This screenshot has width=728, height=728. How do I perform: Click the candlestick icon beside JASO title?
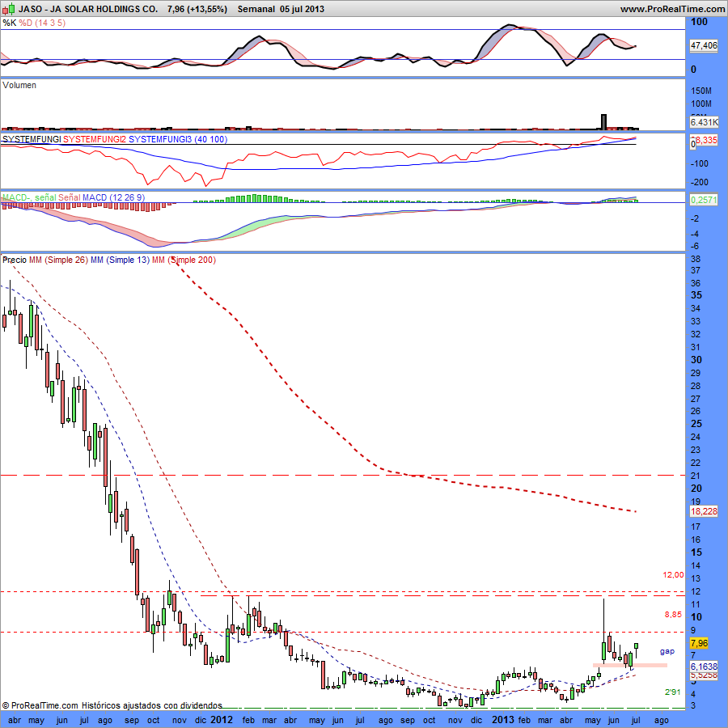(x=10, y=8)
